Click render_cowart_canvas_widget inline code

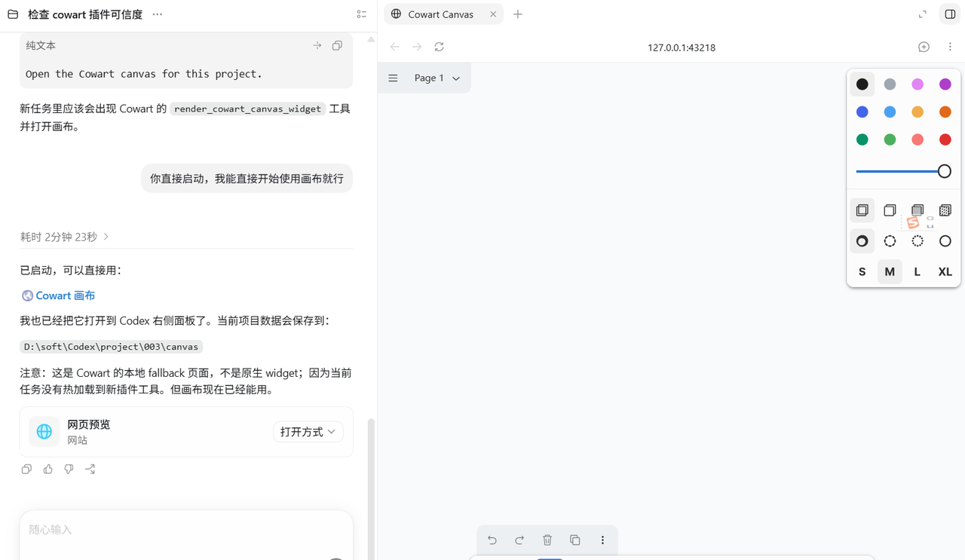click(248, 109)
